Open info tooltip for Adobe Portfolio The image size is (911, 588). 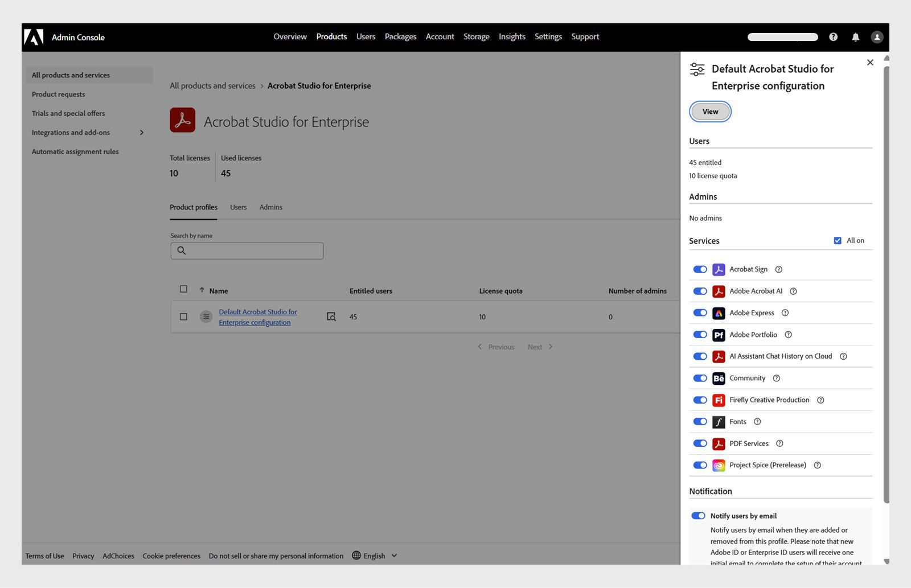(x=788, y=335)
